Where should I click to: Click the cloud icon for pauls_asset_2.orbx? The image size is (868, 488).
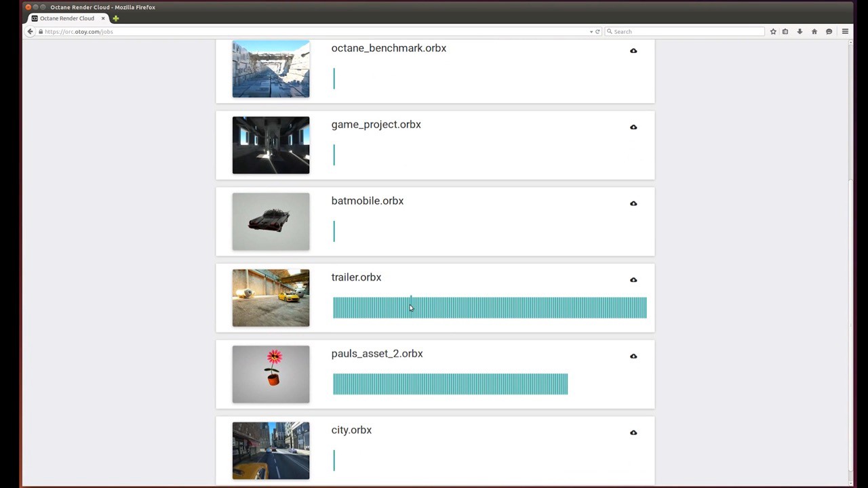pyautogui.click(x=633, y=357)
